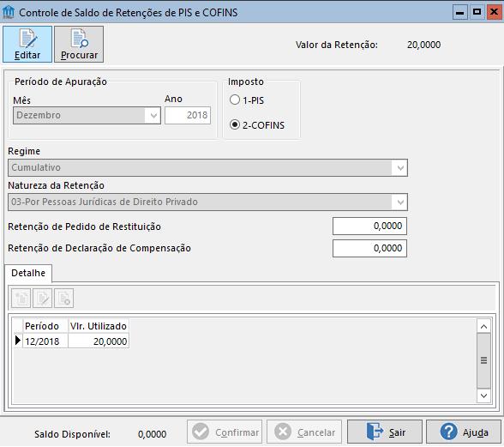Click the Sair exit door icon
Image resolution: width=504 pixels, height=447 pixels.
point(375,432)
